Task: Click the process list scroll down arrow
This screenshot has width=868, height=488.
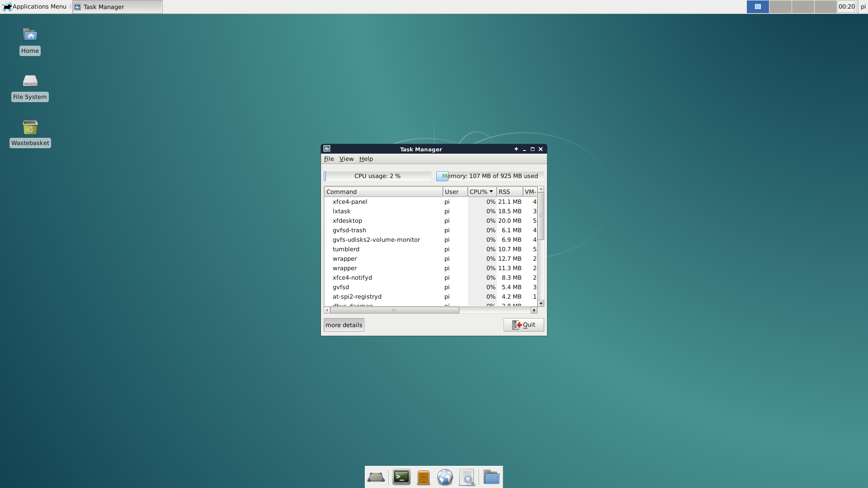Action: 541,304
